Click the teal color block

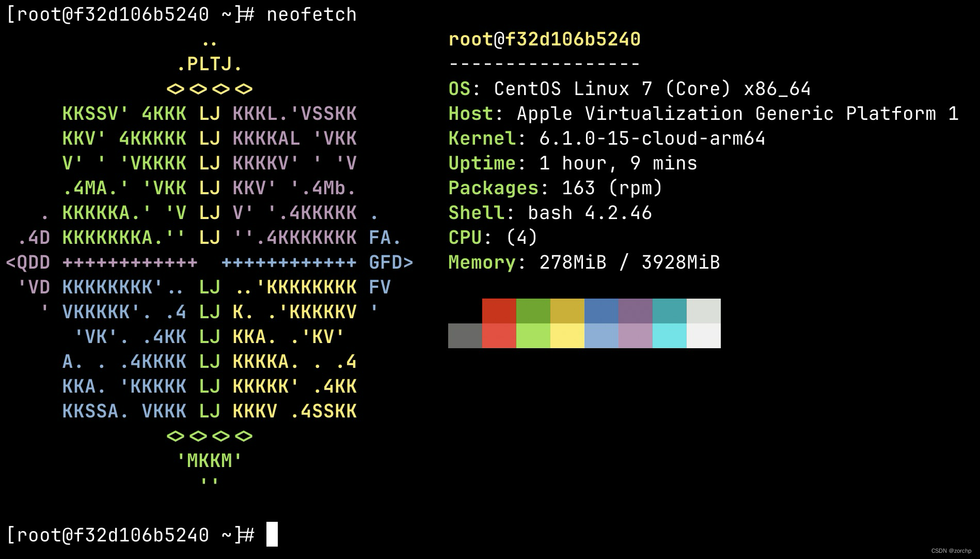[x=670, y=311]
